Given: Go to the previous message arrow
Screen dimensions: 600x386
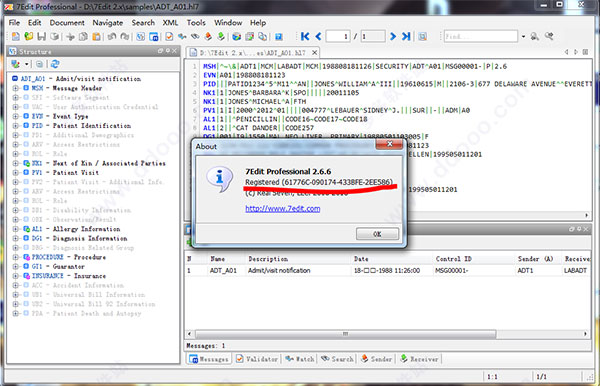Looking at the screenshot, I should point(318,36).
